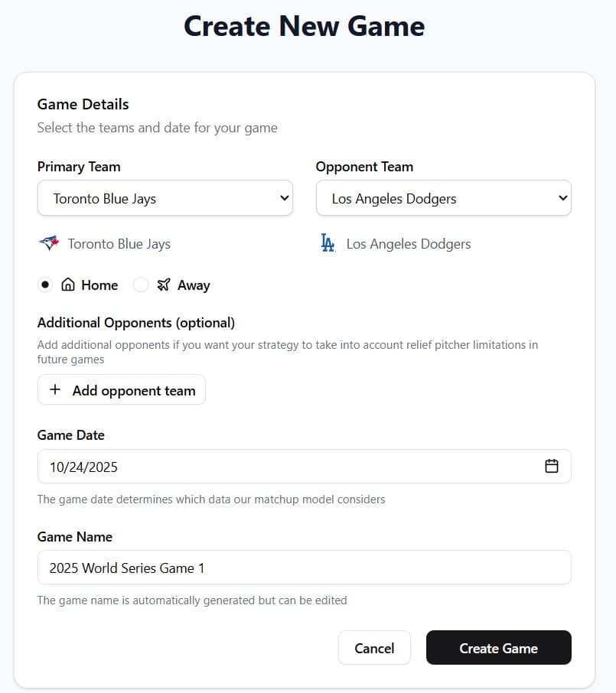Screen dimensions: 616x693
Task: Click the Create Game button
Action: point(498,647)
